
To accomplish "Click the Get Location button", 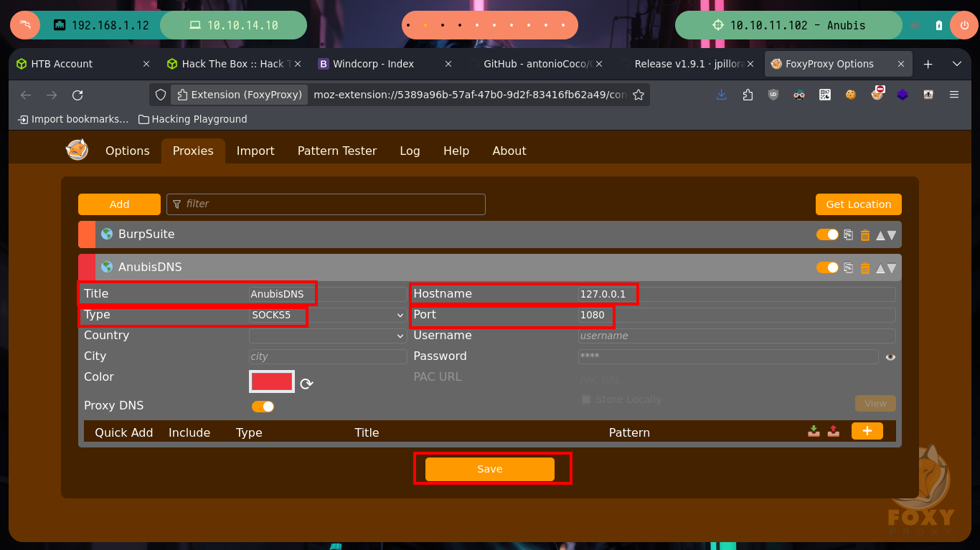I will tap(859, 204).
